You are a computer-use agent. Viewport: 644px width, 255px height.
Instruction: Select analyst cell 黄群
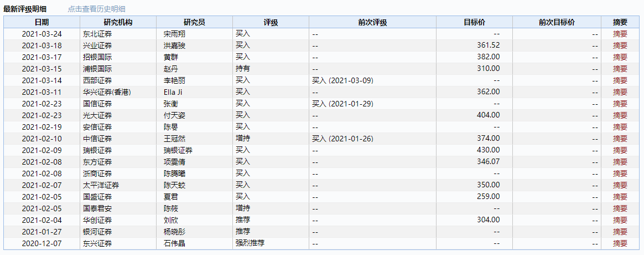tap(170, 57)
